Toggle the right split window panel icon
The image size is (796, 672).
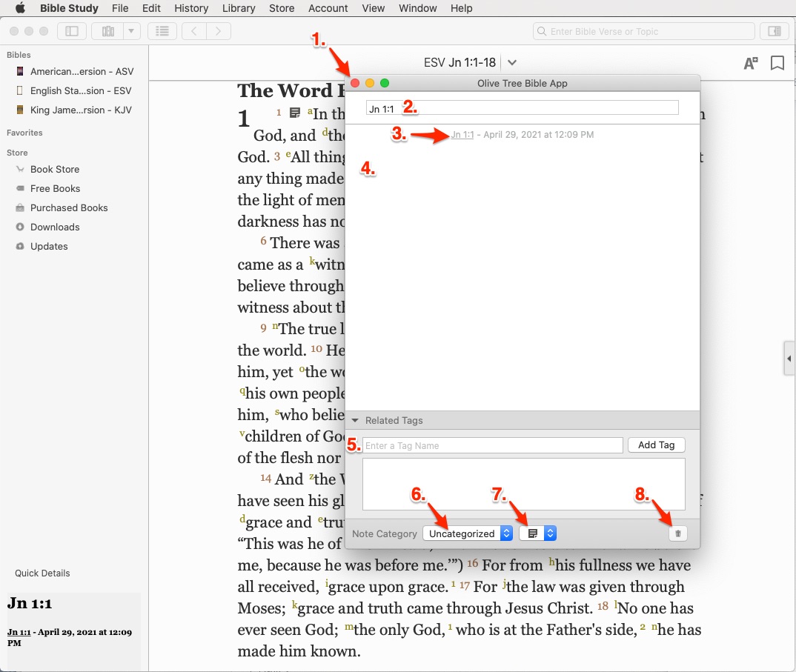(775, 31)
